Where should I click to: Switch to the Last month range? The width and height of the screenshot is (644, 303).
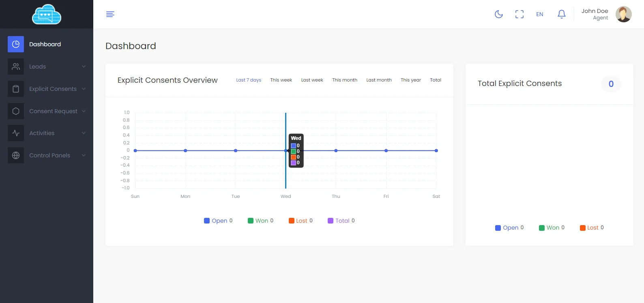click(x=379, y=80)
